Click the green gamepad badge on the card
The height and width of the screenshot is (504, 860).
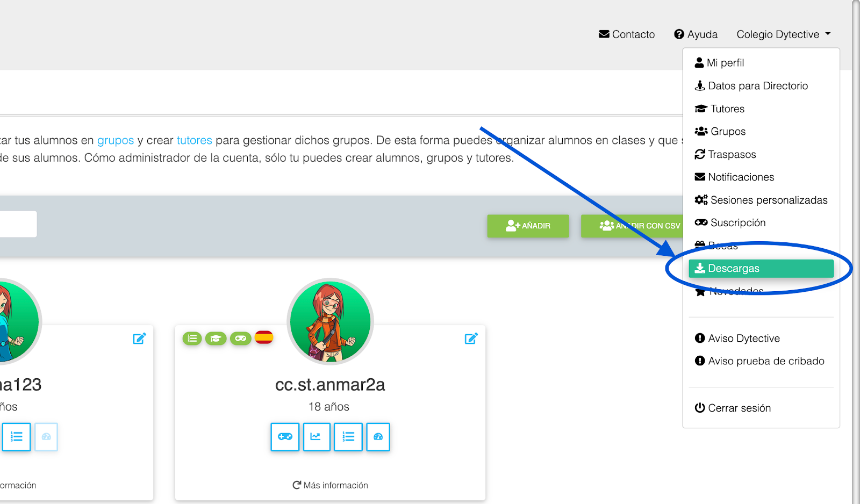pos(240,339)
